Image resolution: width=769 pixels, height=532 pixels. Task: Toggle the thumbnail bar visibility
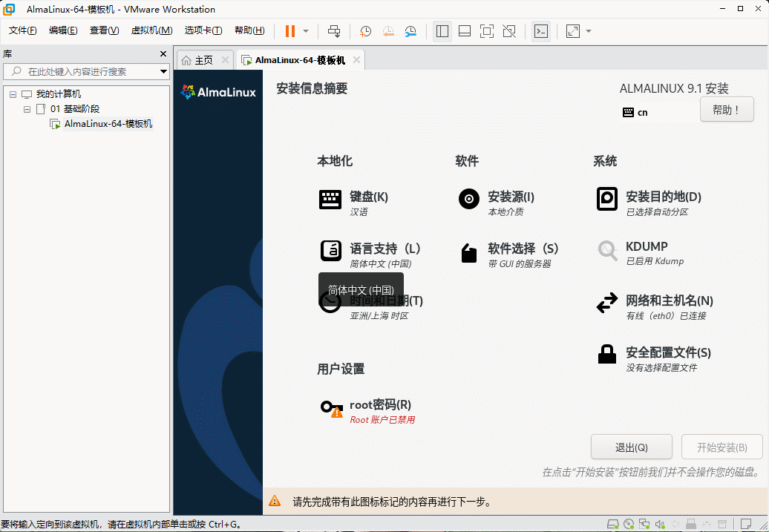click(465, 31)
